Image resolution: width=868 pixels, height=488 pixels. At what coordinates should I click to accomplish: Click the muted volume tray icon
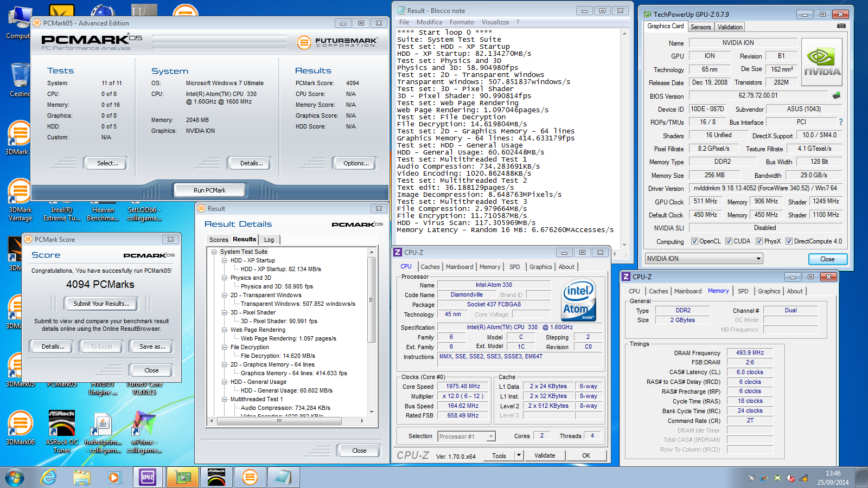pos(790,478)
